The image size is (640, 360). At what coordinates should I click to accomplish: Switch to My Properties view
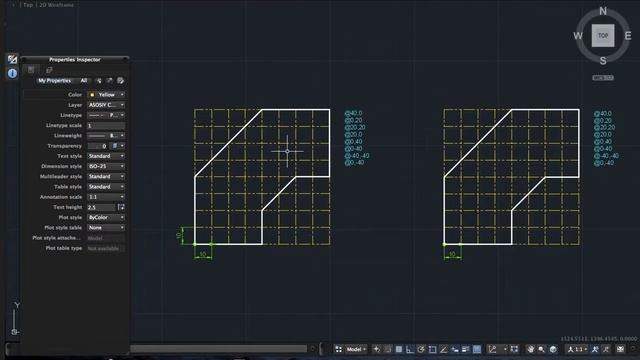point(54,81)
